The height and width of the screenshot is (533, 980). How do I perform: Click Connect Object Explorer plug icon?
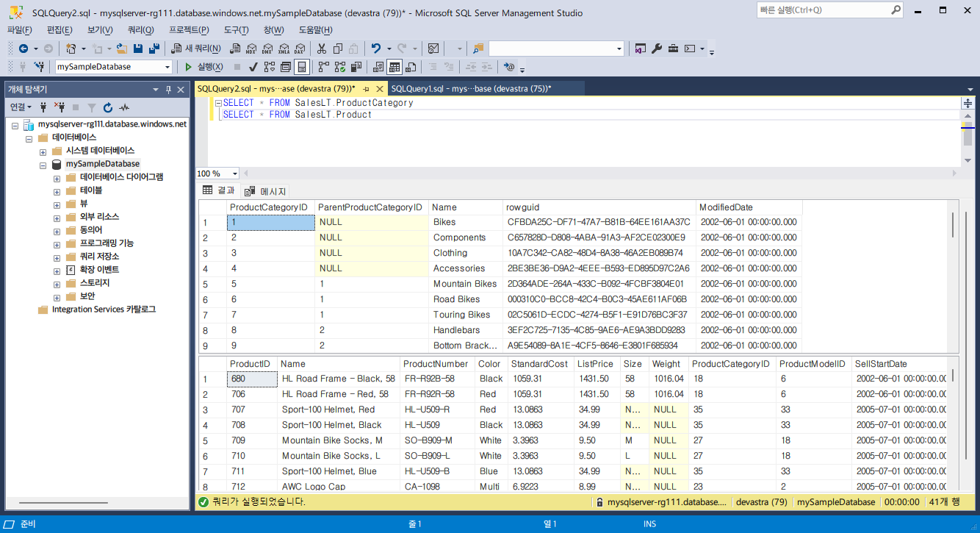[43, 107]
